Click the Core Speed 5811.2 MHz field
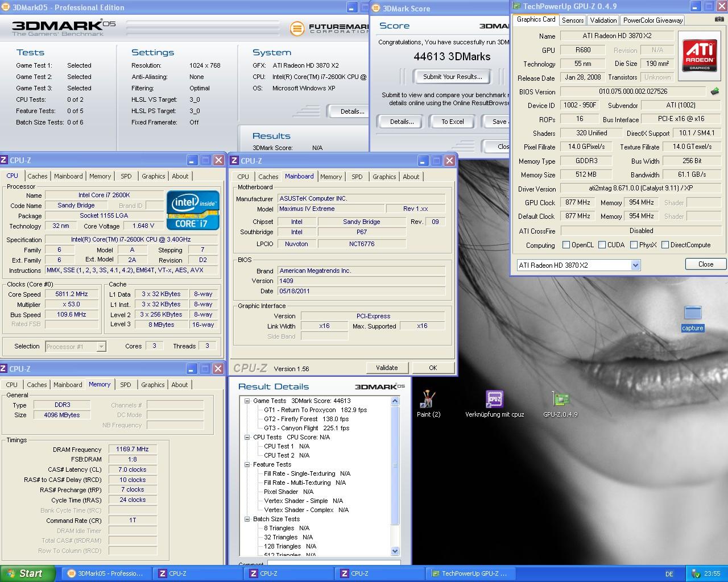Viewport: 728px width, 582px height. click(72, 294)
